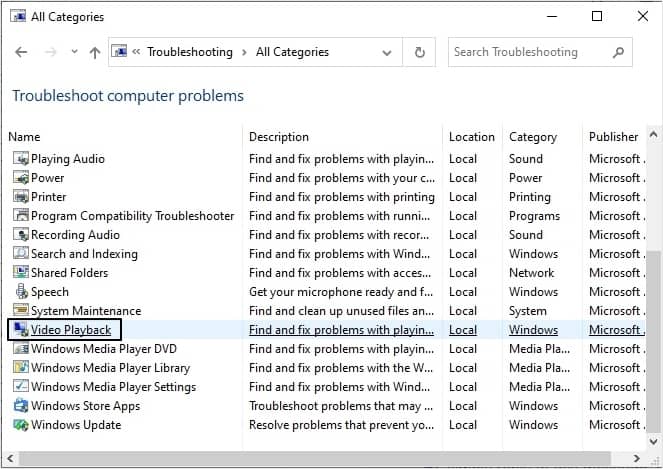This screenshot has width=663, height=469.
Task: Click the Speech microphone icon
Action: (x=20, y=291)
